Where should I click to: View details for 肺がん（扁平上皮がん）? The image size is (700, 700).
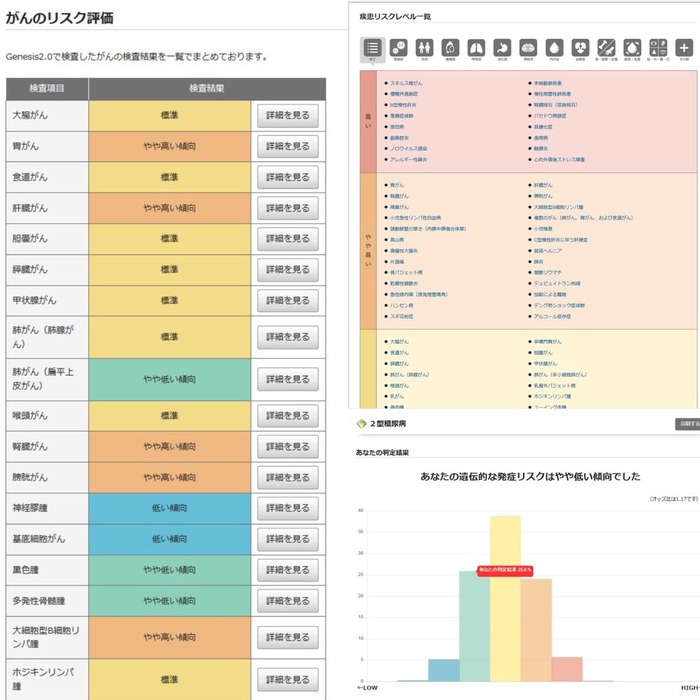288,379
